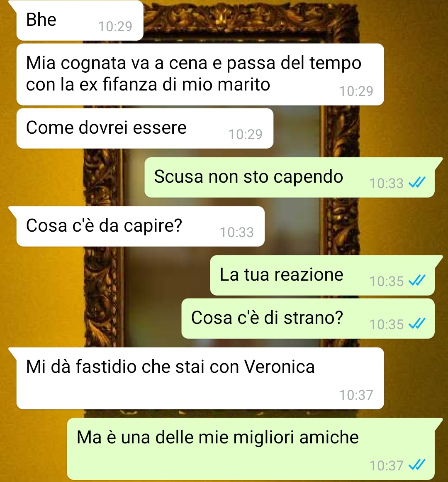Viewport: 448px width, 482px height.
Task: Tap the 10:29 timestamp on 'Mia cognata' message
Action: 356,91
